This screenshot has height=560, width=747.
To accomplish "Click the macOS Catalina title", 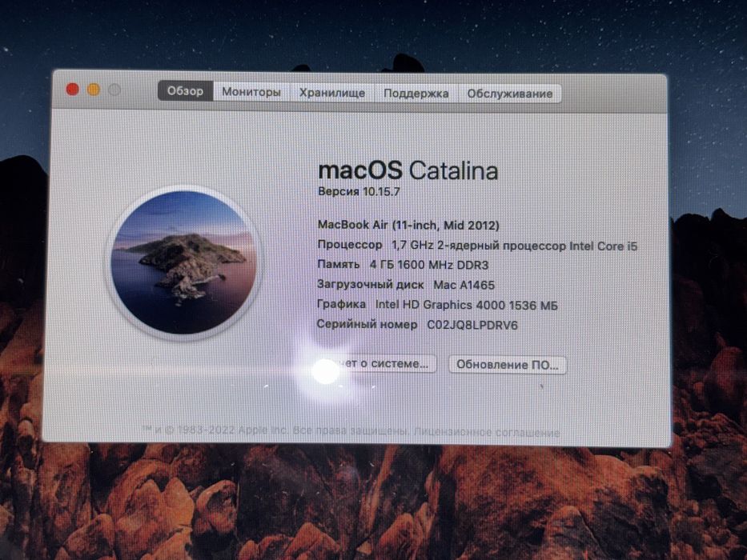I will tap(408, 170).
